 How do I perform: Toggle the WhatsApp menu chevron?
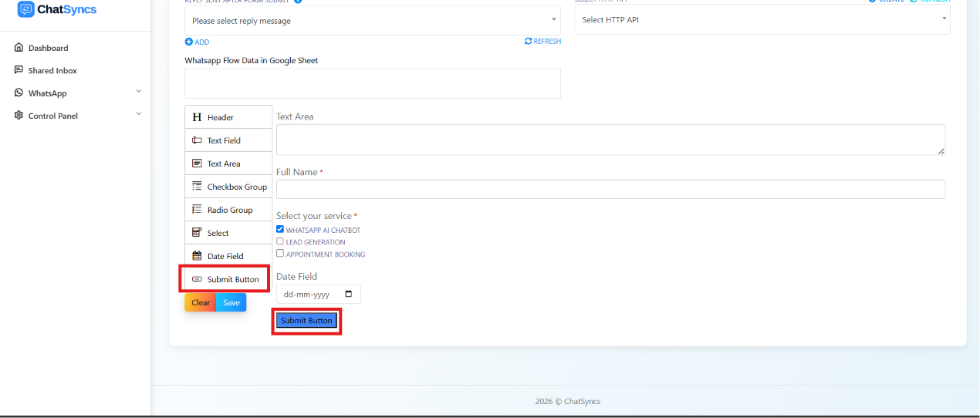pyautogui.click(x=139, y=91)
